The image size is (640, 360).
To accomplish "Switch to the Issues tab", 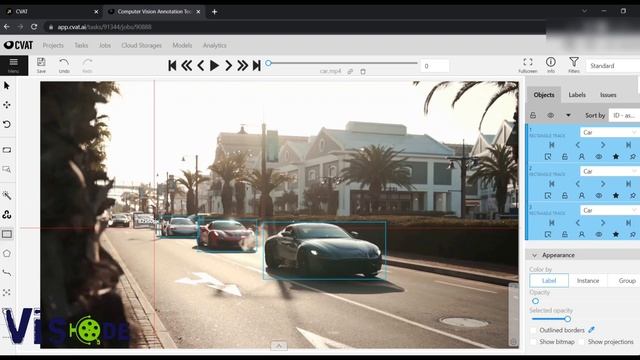I will [608, 95].
